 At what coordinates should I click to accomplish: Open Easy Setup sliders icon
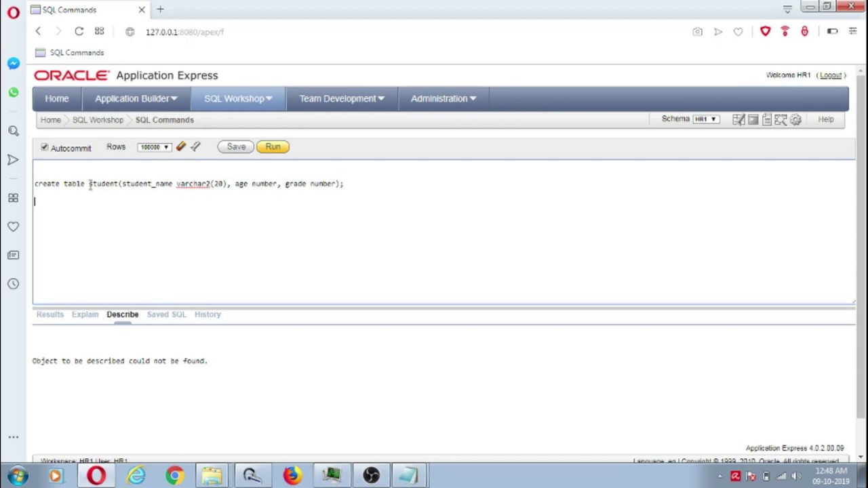[852, 31]
